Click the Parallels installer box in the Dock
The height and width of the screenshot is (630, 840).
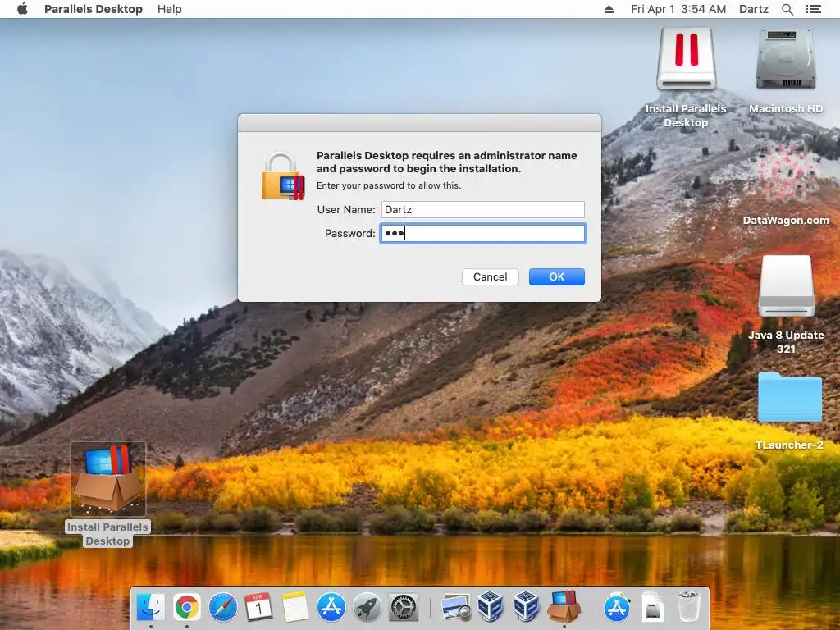pos(564,606)
